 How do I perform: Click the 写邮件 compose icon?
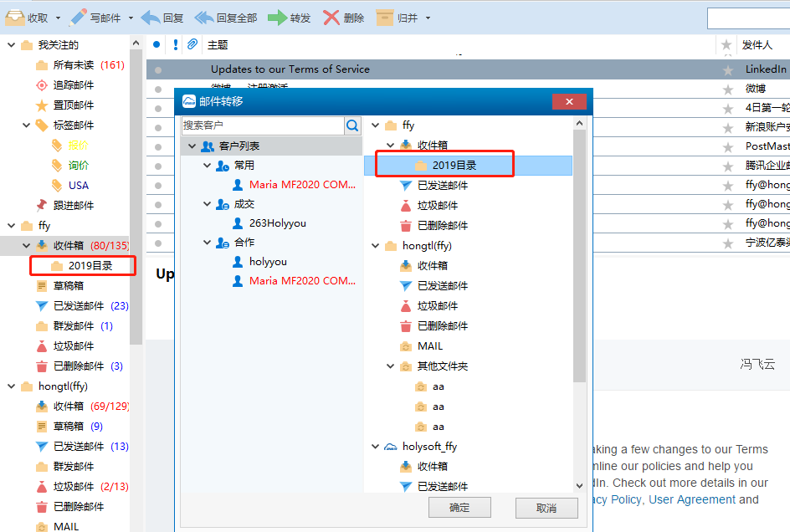(78, 18)
